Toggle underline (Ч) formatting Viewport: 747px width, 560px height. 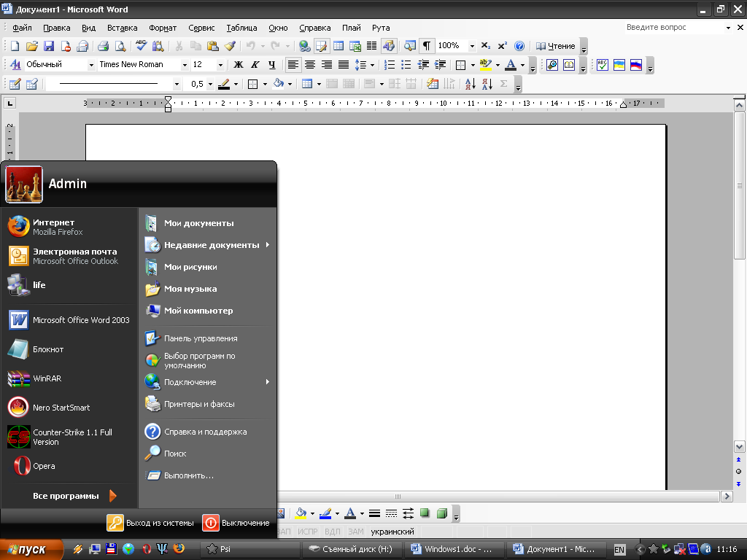point(272,65)
